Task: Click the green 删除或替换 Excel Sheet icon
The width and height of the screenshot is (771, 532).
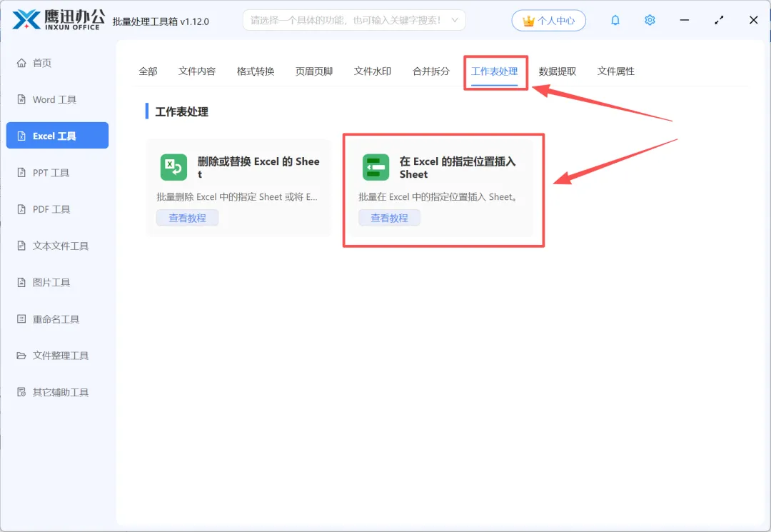Action: [x=173, y=167]
